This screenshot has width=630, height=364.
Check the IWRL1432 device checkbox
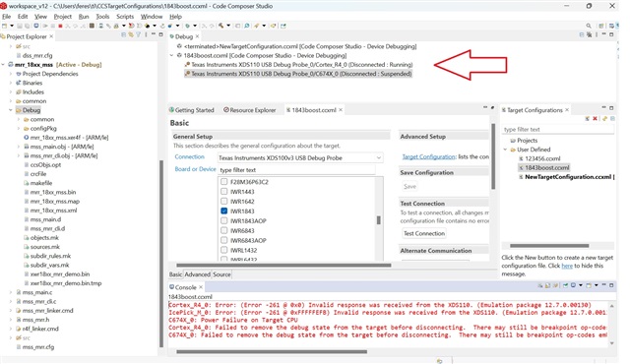(x=224, y=250)
